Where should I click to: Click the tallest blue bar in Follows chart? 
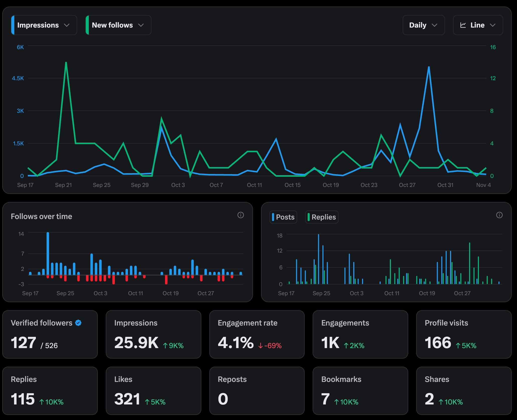[x=48, y=253]
